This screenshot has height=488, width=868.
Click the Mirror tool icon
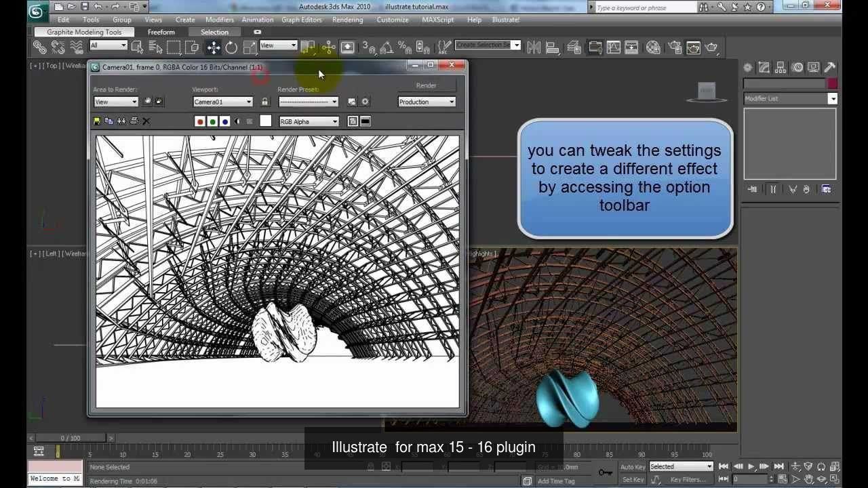(534, 47)
